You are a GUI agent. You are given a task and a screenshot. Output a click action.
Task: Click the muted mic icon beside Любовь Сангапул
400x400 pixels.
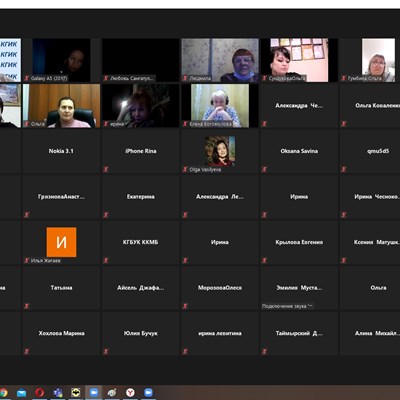tap(106, 78)
